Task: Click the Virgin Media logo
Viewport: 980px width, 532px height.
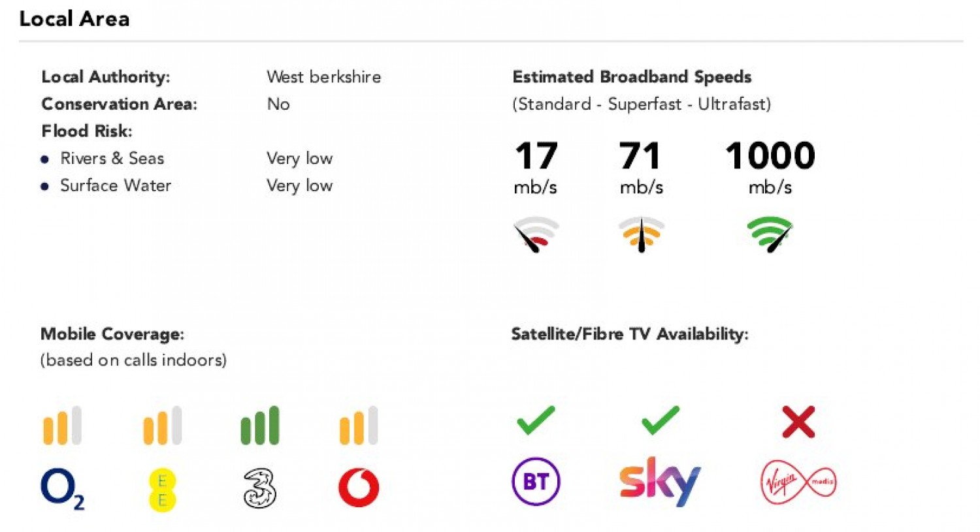Action: 798,482
